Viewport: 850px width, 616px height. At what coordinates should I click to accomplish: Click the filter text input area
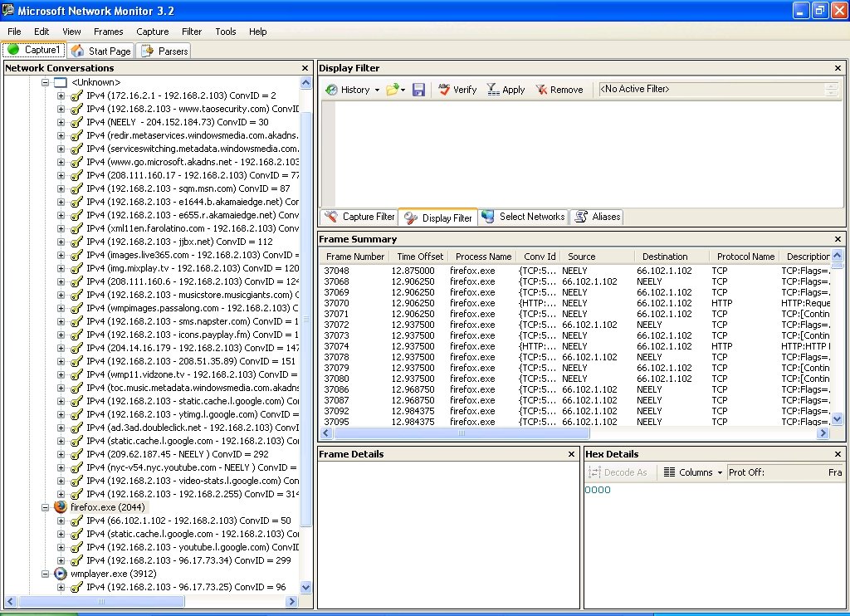pos(589,154)
